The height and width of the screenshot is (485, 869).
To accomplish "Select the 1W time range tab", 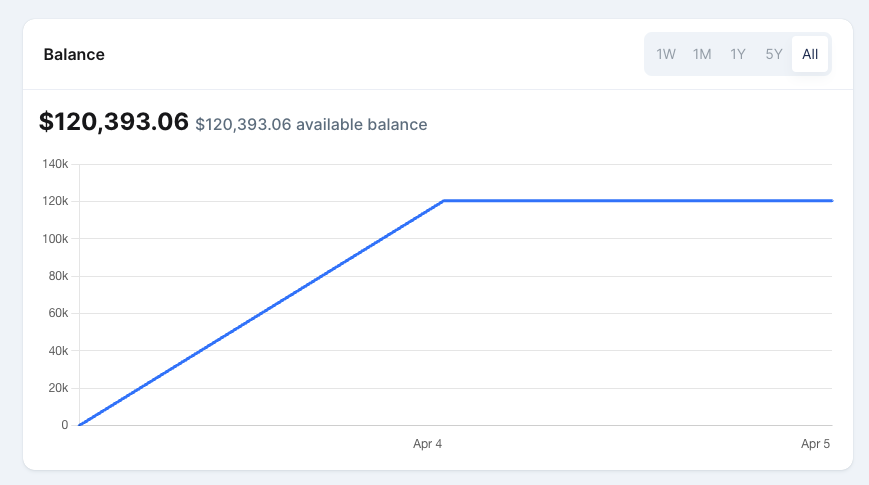I will point(666,54).
